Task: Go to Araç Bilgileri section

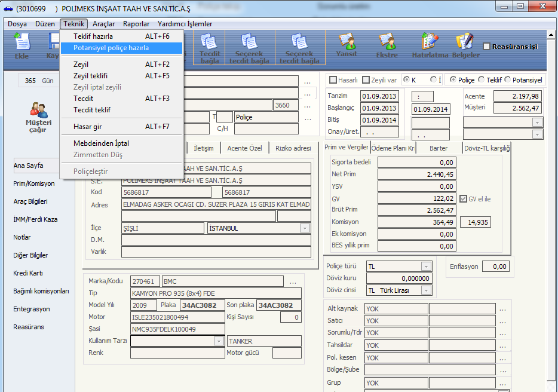Action: coord(30,201)
